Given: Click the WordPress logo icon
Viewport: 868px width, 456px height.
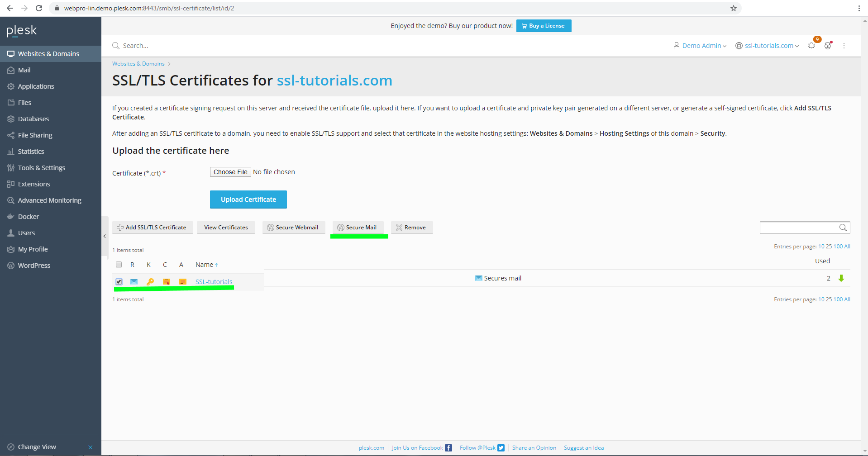Looking at the screenshot, I should pos(11,266).
